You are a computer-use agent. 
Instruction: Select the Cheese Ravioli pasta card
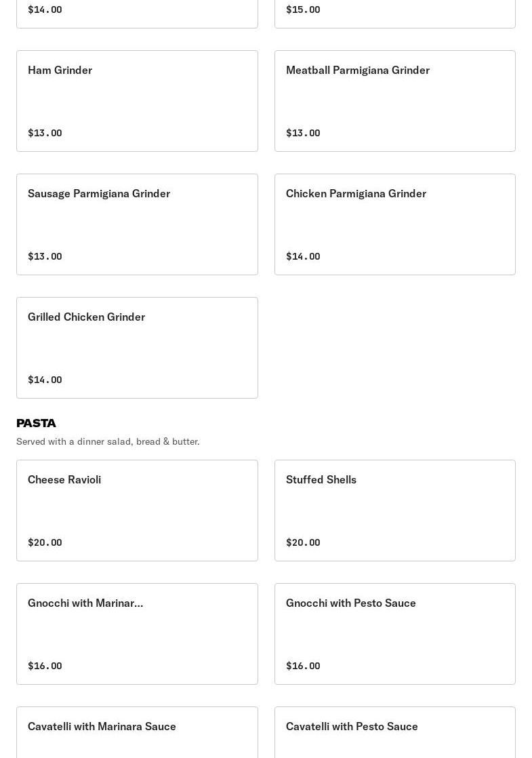click(137, 511)
